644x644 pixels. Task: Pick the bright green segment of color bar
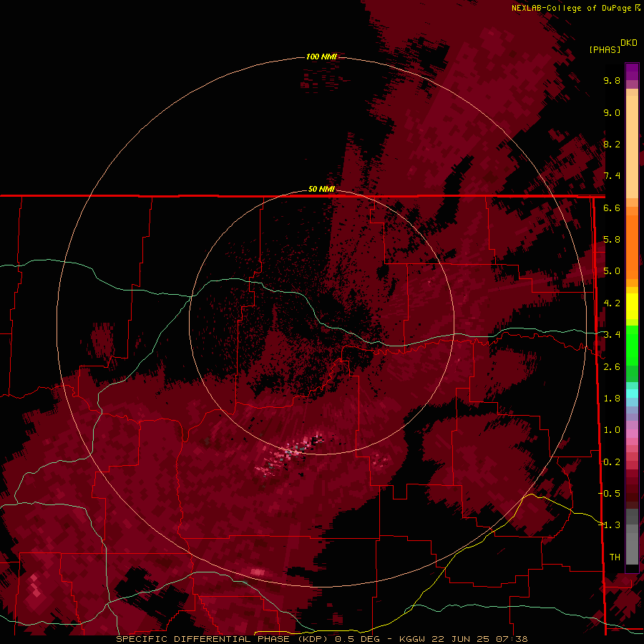(x=632, y=346)
